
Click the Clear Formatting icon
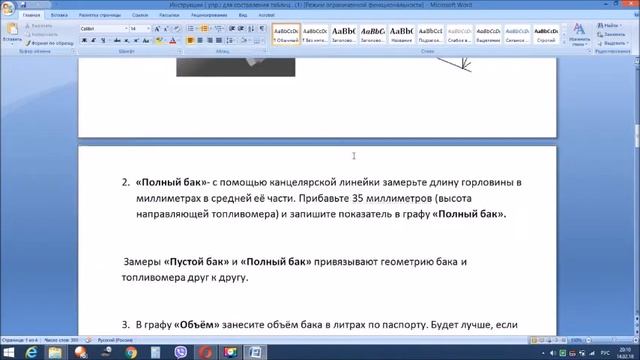click(x=177, y=29)
